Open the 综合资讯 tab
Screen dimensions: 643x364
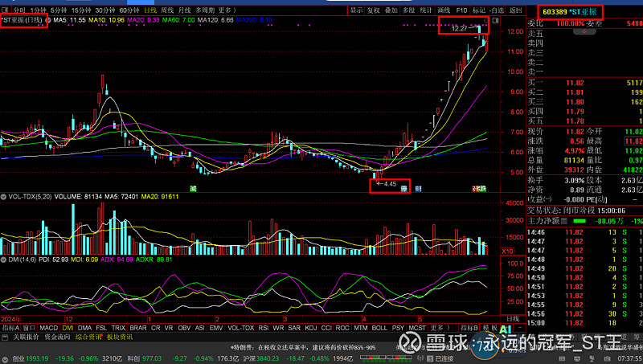(88, 337)
